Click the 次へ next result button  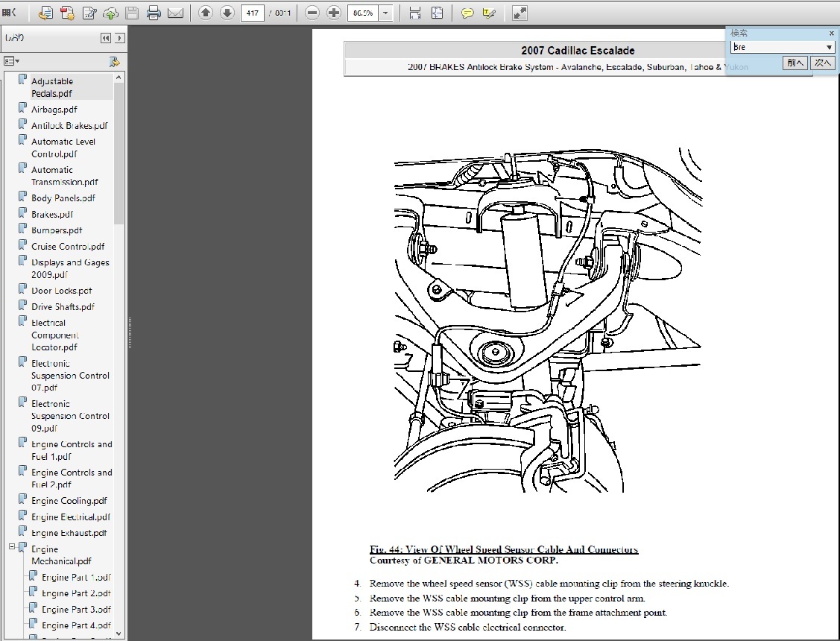coord(822,63)
